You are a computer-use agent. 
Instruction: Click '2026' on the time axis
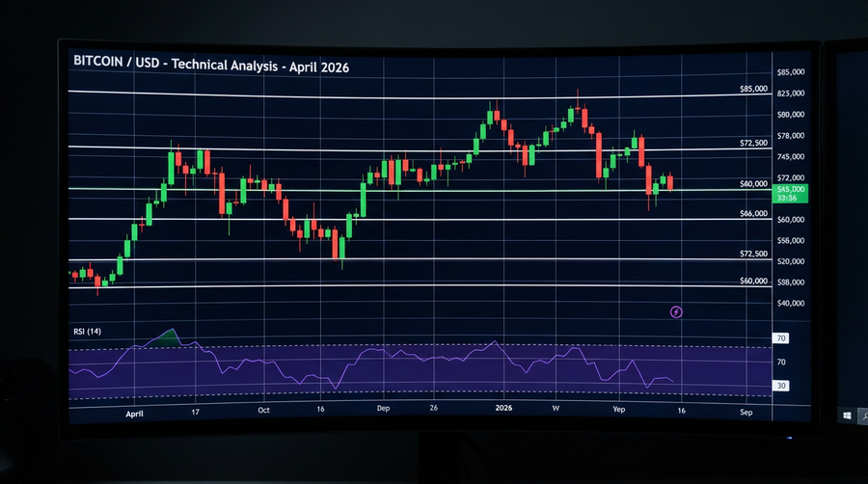tap(503, 408)
